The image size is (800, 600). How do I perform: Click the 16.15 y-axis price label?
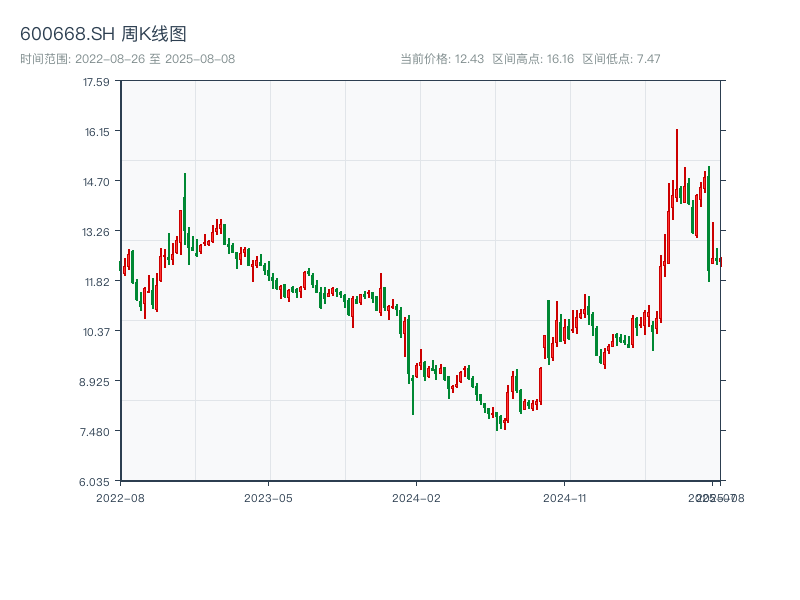coord(96,132)
